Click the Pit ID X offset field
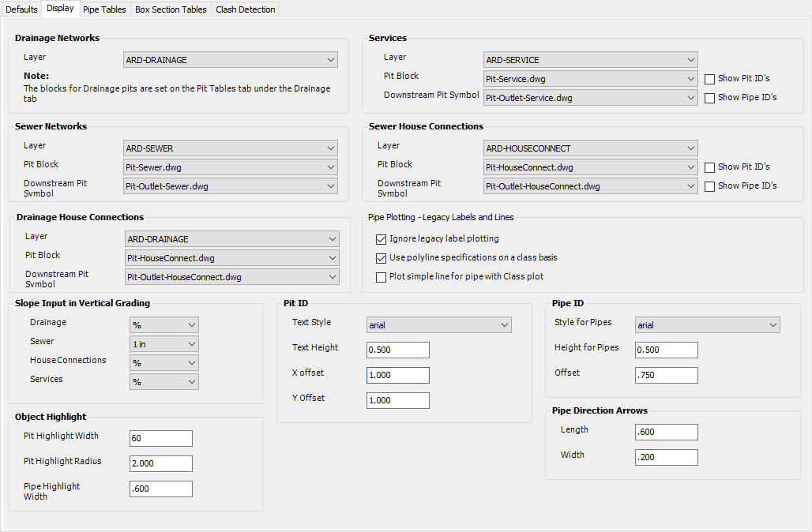The height and width of the screenshot is (532, 812). 398,375
